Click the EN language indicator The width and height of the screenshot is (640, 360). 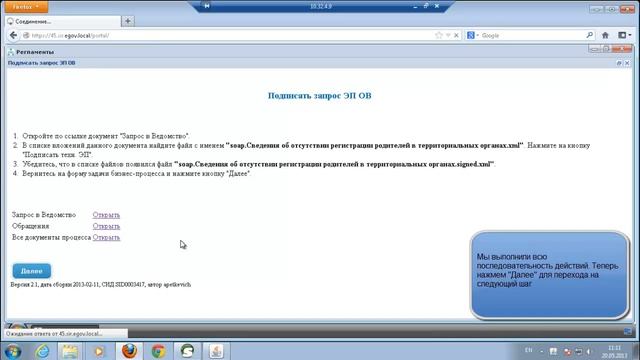tap(529, 350)
